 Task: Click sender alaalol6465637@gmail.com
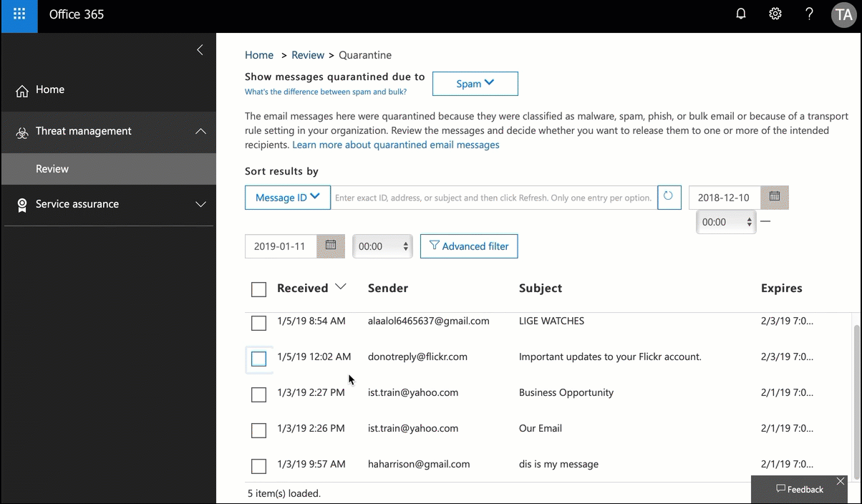pyautogui.click(x=429, y=321)
